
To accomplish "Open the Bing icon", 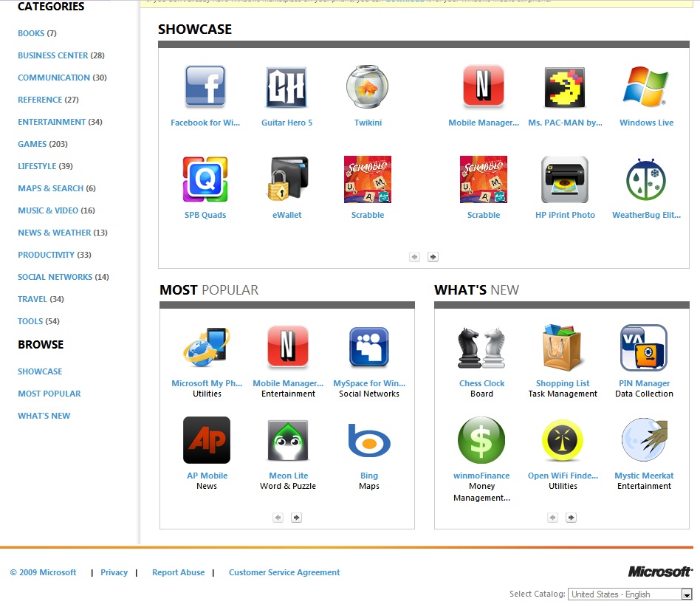I will point(368,441).
